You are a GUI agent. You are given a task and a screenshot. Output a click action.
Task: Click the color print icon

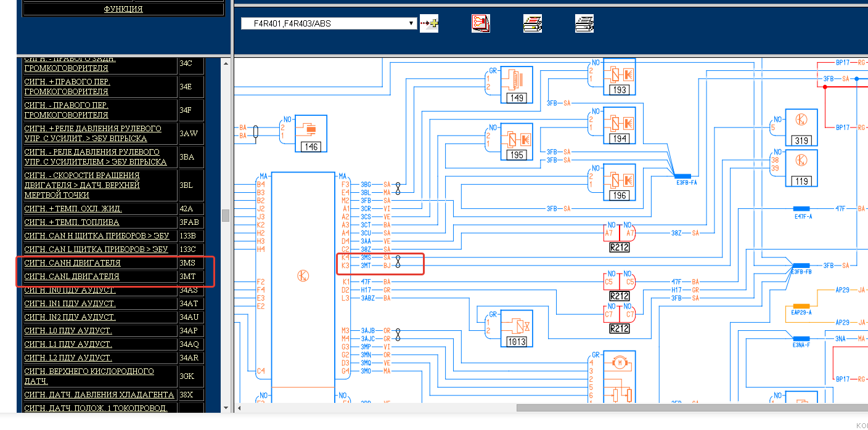pyautogui.click(x=533, y=23)
